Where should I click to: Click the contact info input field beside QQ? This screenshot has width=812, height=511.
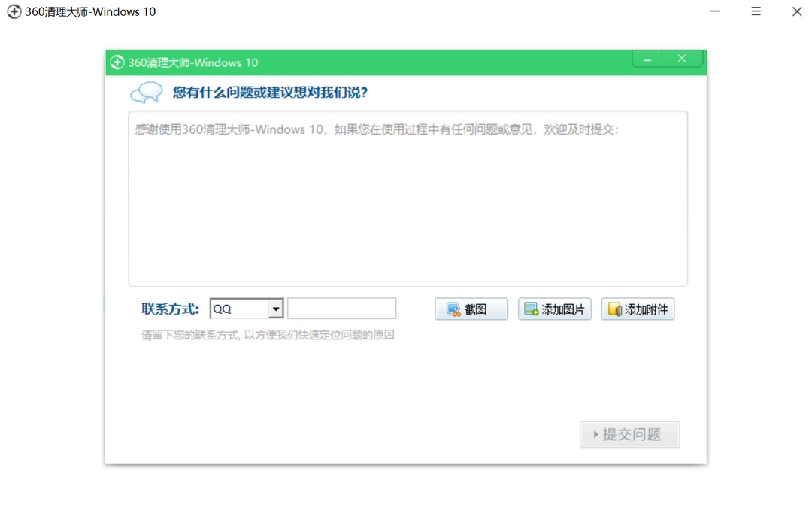(342, 308)
